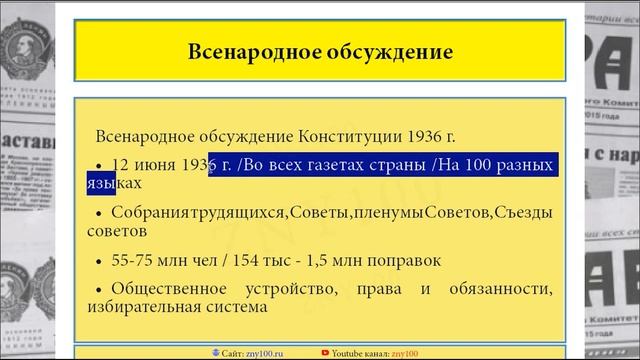Click the text 'пленумы Советов'
Viewport: 640px width, 360px height.
[422, 213]
